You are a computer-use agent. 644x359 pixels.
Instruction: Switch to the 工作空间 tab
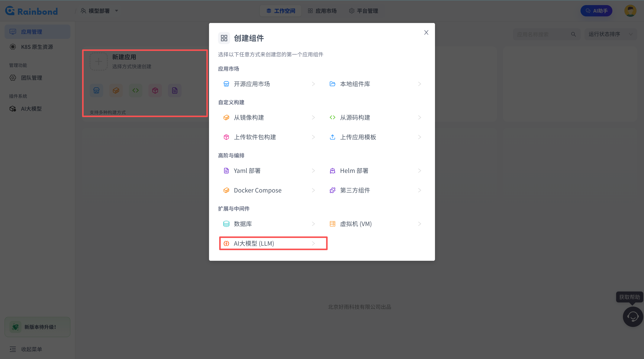pos(281,11)
